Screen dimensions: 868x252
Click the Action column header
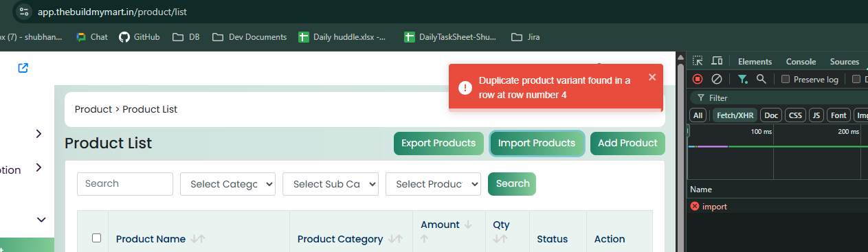[x=610, y=239]
